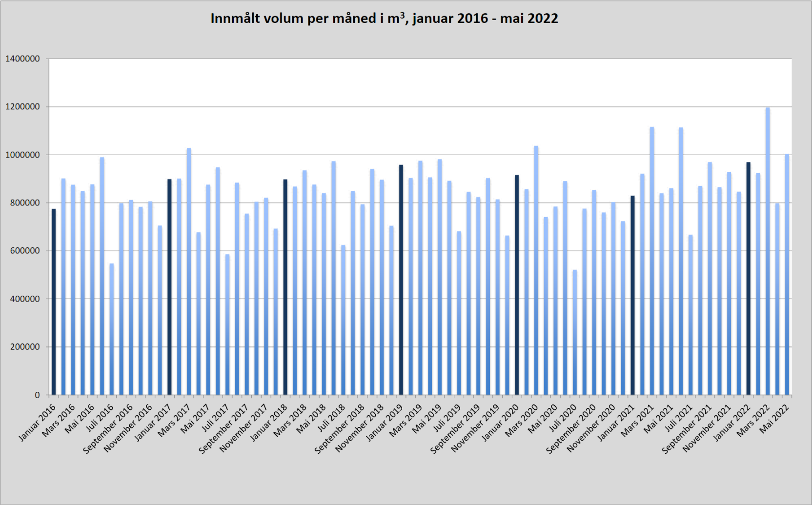Click the 200000 y-axis label
Screen dimensions: 812x505
25,347
